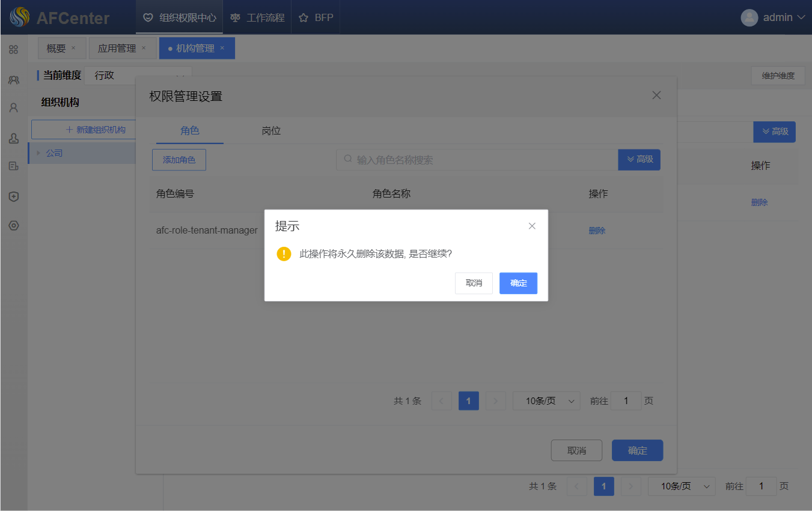The height and width of the screenshot is (511, 812).
Task: Open the user group icon in sidebar
Action: (13, 79)
